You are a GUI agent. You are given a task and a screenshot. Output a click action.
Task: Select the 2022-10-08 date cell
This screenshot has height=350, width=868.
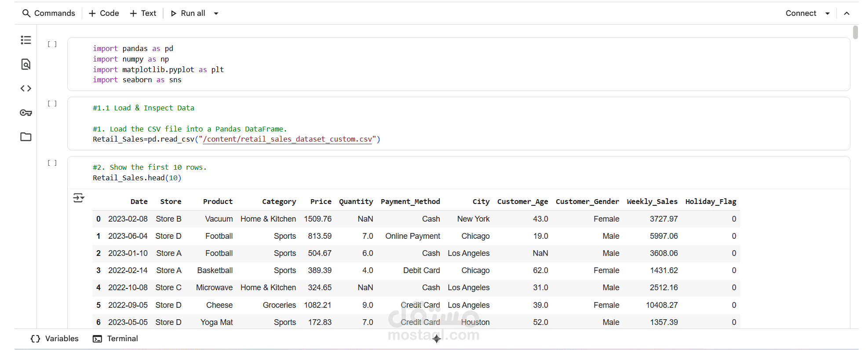point(128,288)
